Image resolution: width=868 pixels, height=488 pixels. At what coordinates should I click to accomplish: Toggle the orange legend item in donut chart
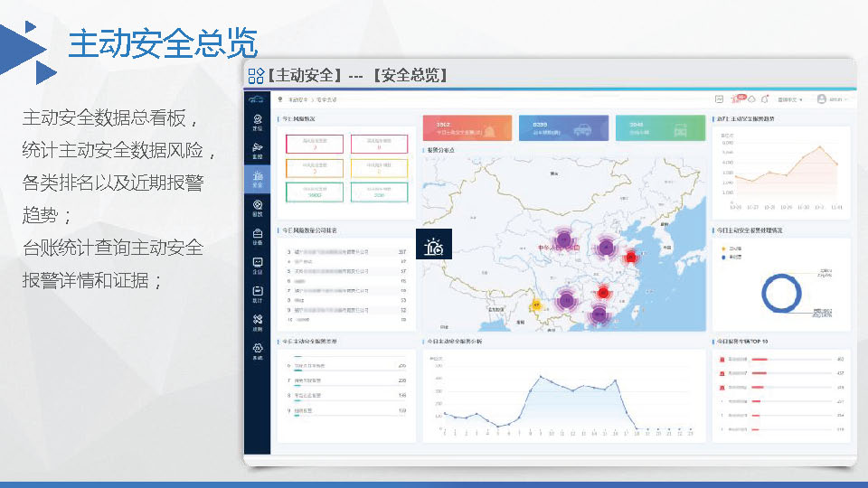click(x=731, y=249)
